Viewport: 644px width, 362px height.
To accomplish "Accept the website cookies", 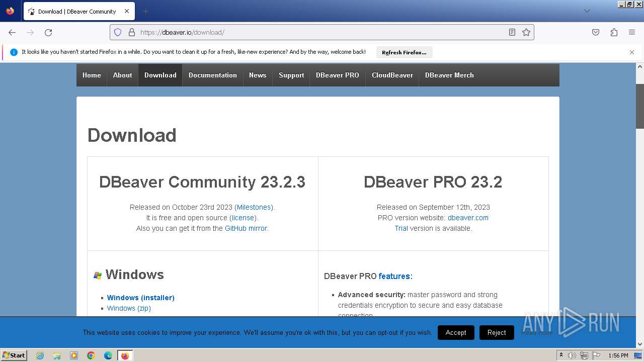I will (456, 332).
